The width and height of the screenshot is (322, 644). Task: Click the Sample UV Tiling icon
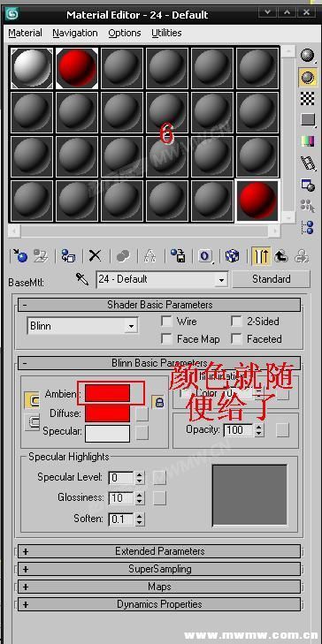[308, 120]
